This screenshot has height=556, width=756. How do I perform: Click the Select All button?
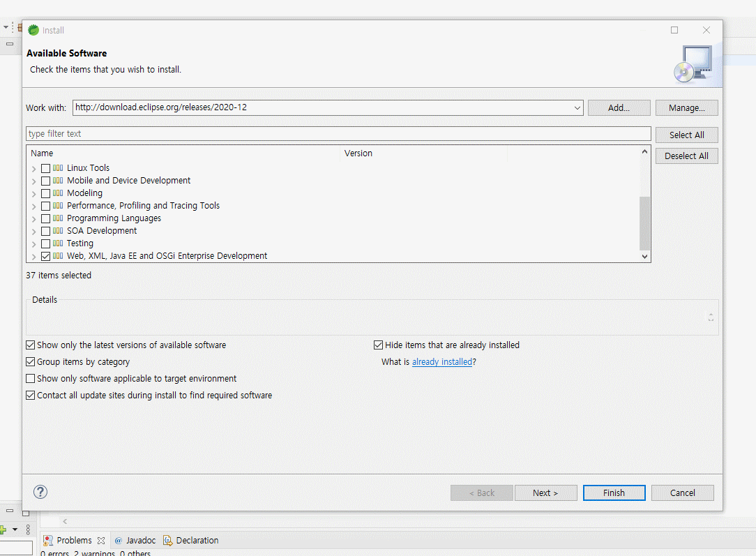(x=686, y=135)
